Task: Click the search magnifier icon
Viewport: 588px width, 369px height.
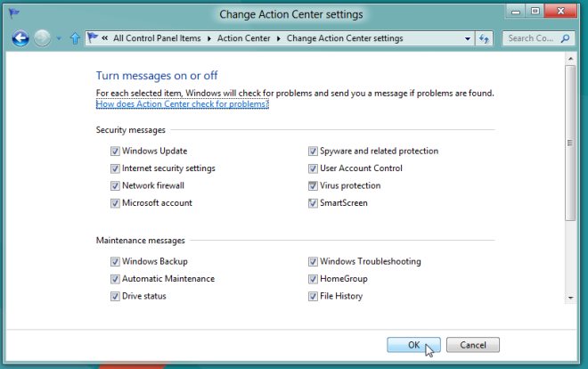Action: click(x=565, y=38)
